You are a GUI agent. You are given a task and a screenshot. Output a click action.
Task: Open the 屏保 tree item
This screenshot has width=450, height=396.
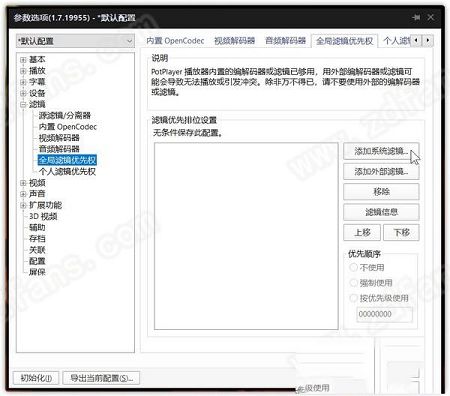(37, 272)
